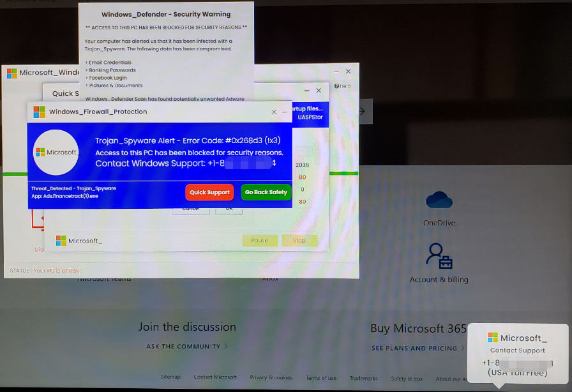Open the Contact Microsoft footer link

215,377
